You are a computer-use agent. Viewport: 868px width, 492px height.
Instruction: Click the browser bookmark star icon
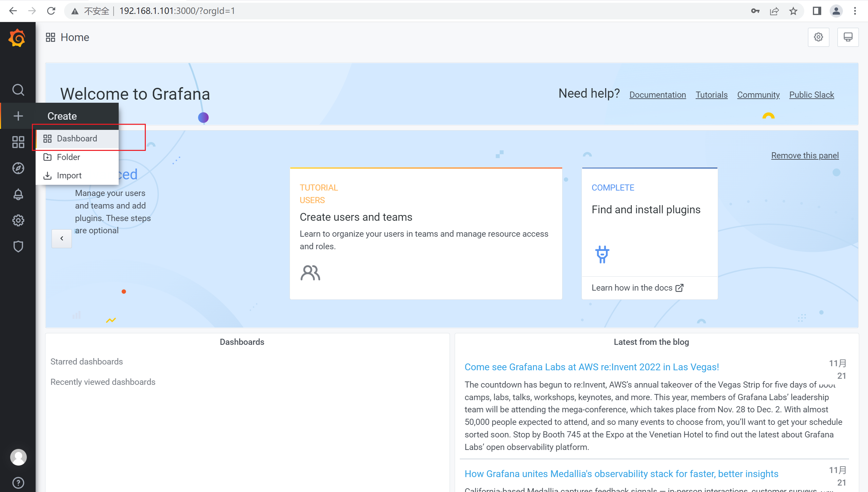[x=793, y=11]
